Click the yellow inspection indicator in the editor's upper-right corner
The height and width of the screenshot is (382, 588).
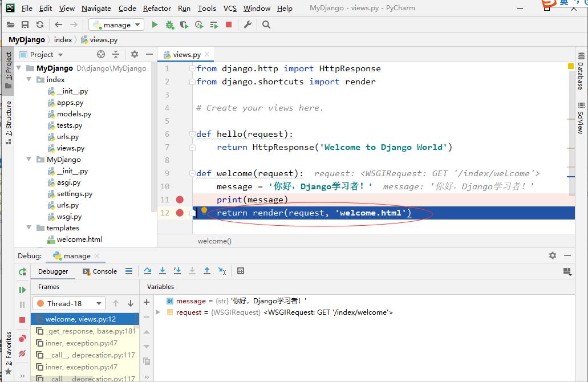(571, 66)
